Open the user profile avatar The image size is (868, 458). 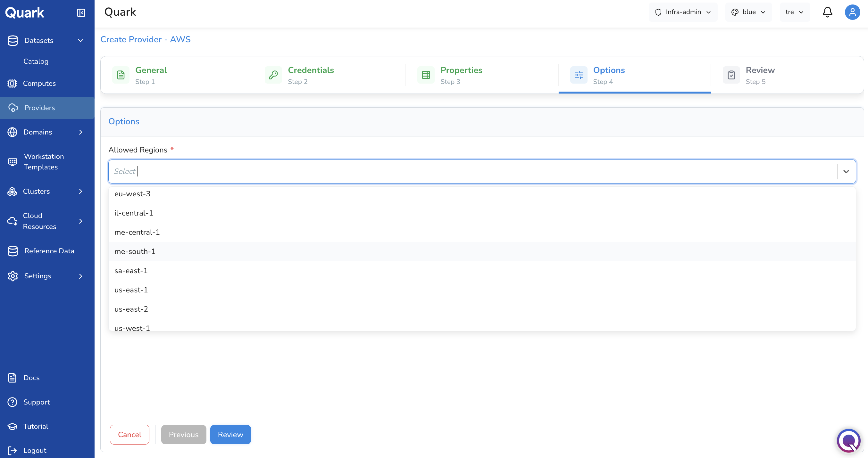(x=852, y=12)
